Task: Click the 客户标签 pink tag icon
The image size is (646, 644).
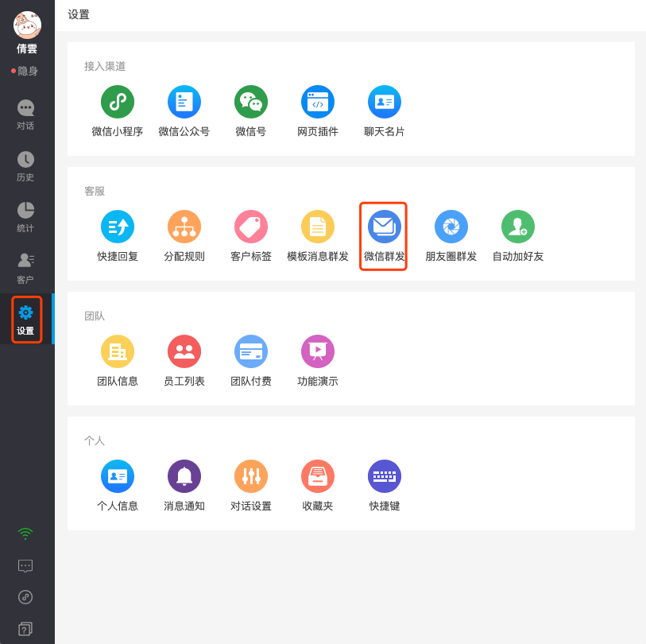Action: (251, 227)
